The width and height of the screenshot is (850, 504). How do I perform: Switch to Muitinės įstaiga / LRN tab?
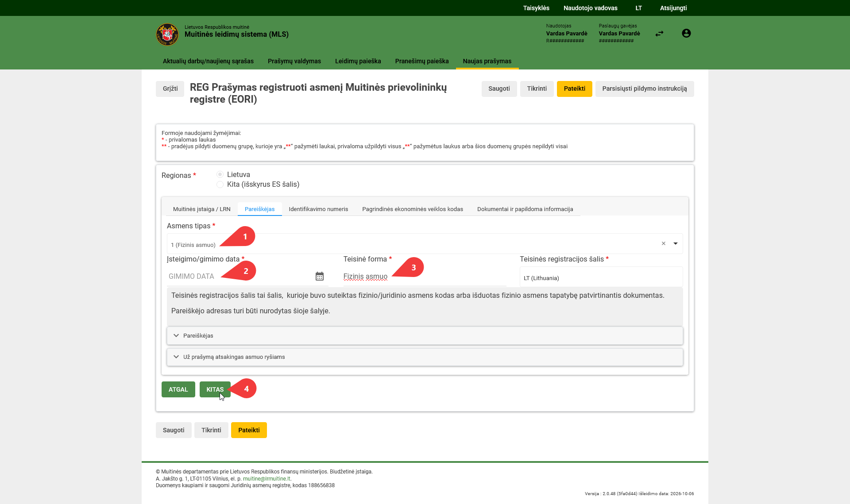click(x=201, y=209)
